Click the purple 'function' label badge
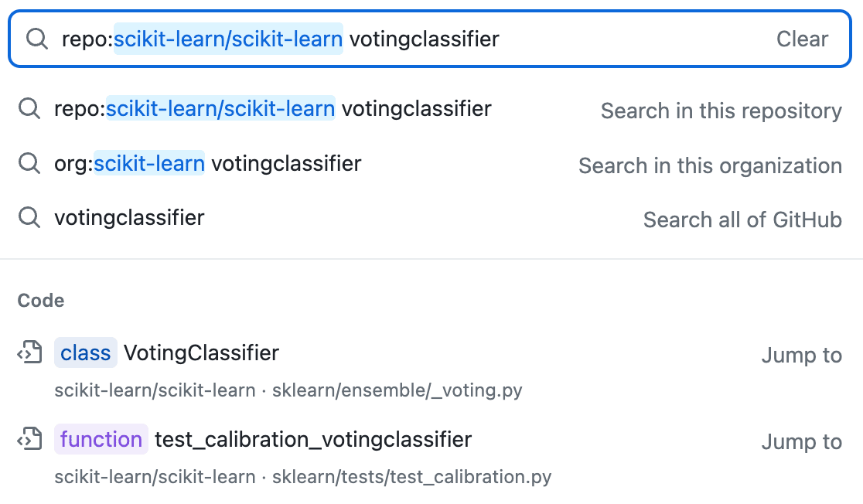The height and width of the screenshot is (504, 863). pyautogui.click(x=101, y=439)
